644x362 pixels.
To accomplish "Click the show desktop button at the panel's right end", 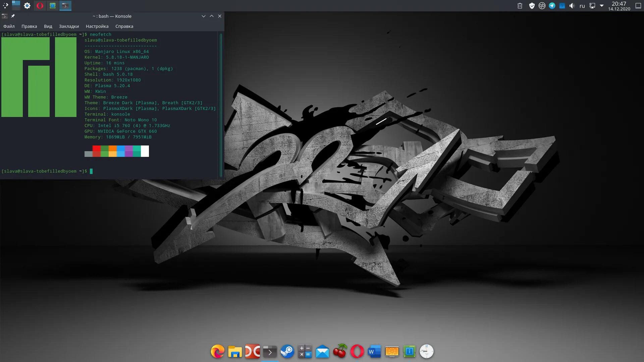I will click(x=638, y=6).
